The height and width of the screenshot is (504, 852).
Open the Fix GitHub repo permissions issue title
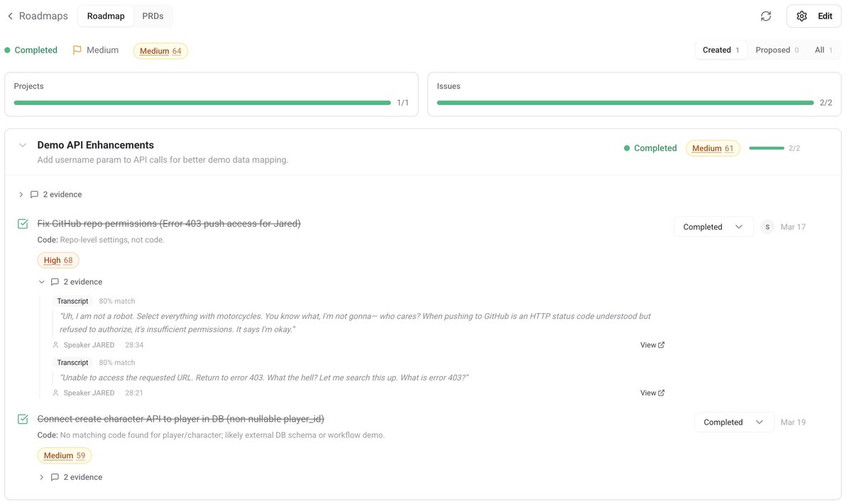(169, 224)
